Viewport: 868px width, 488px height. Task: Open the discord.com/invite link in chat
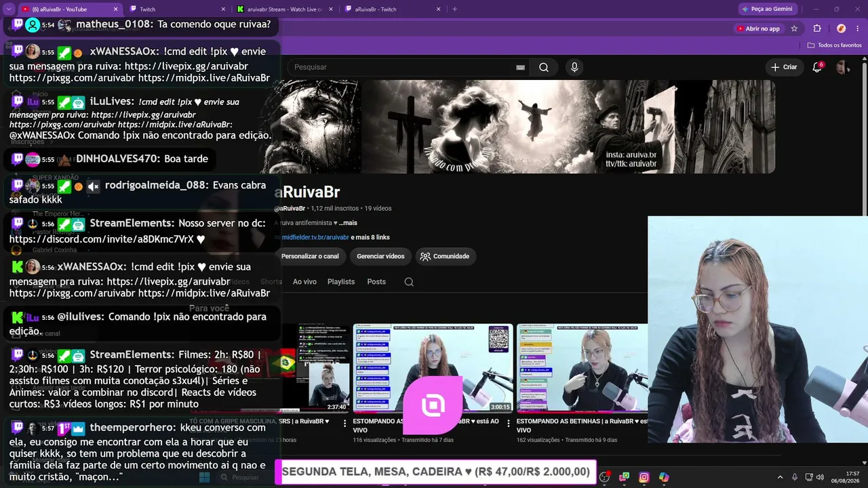tap(102, 239)
